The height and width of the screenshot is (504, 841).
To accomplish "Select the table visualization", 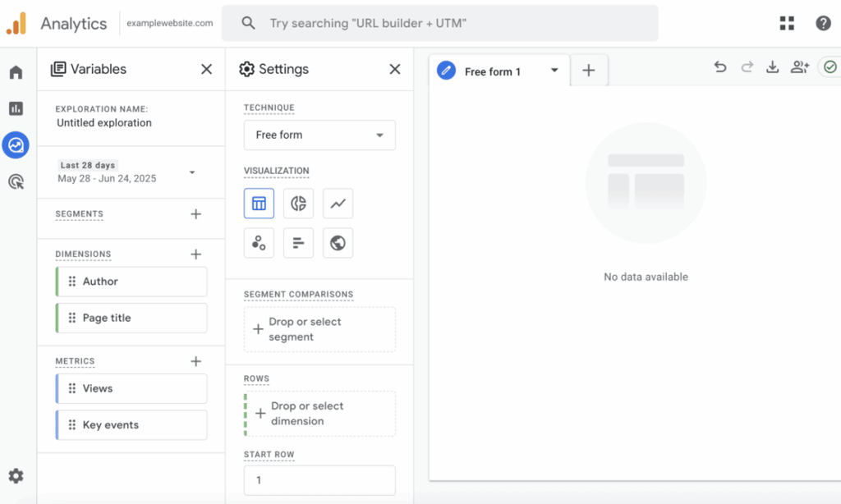I will pos(259,204).
